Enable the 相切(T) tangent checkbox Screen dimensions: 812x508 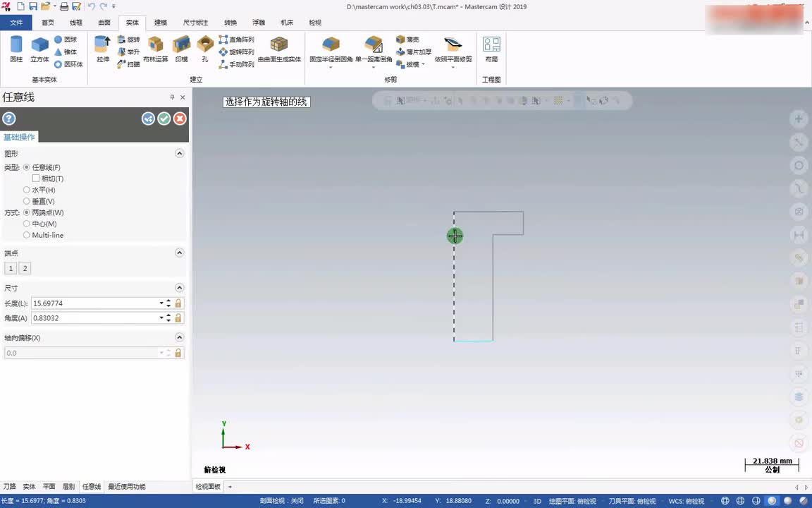coord(36,179)
